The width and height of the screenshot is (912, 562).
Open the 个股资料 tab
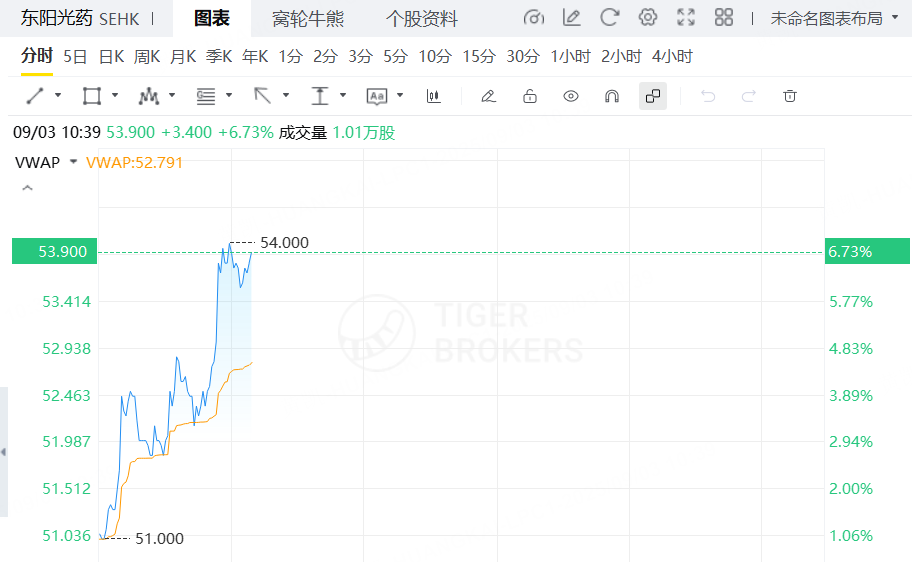point(422,18)
